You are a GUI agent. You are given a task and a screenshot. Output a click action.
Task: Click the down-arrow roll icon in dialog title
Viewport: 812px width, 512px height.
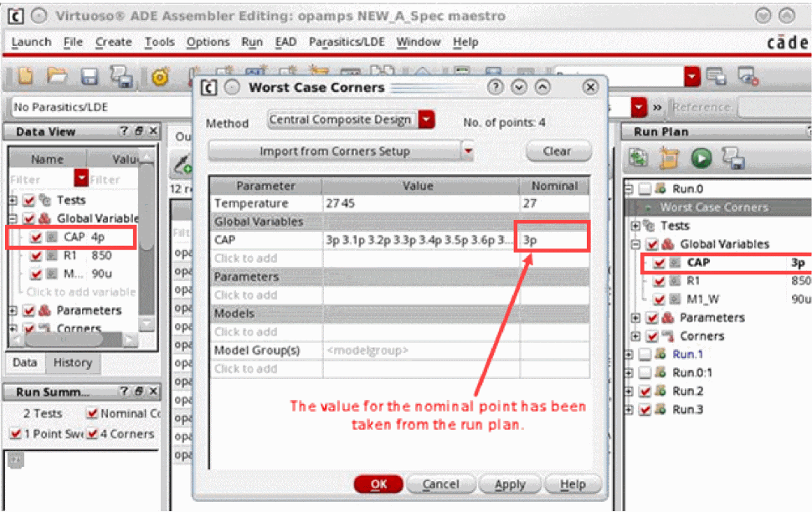[518, 87]
